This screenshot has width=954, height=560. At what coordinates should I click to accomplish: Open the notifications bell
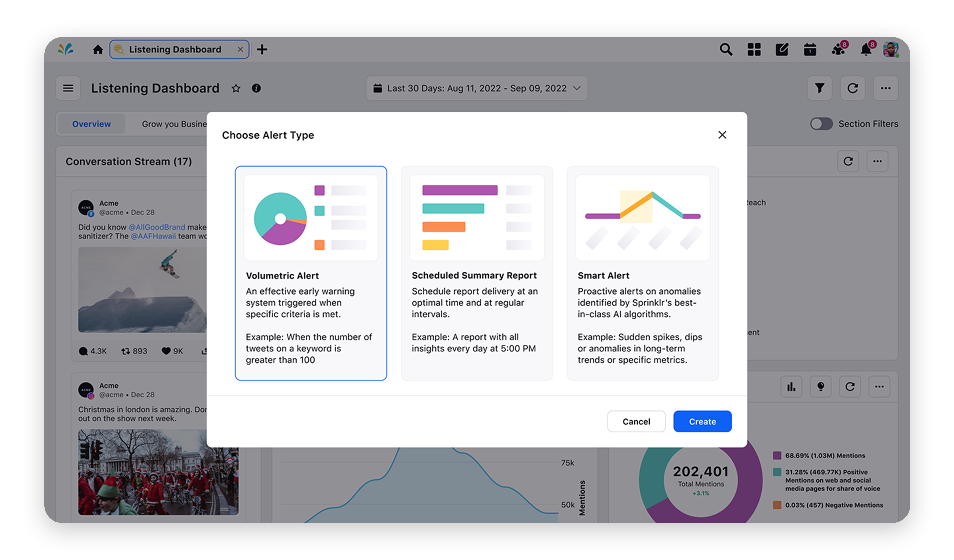pos(866,49)
